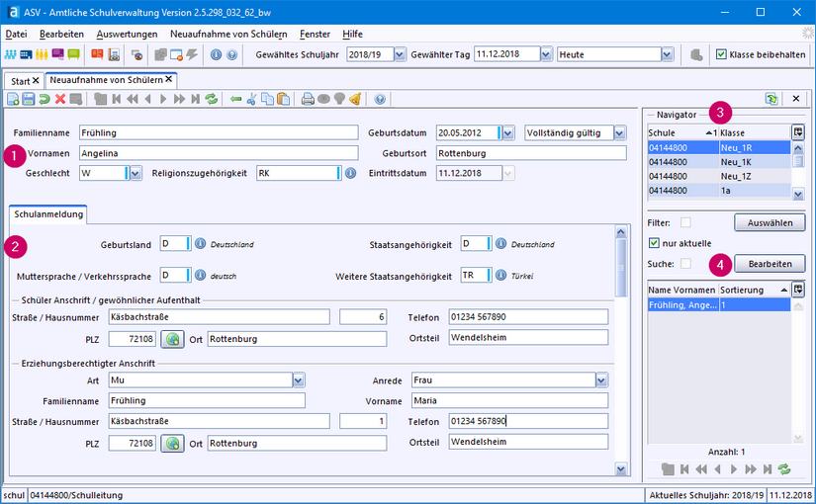Jump to last record in form toolbar
The height and width of the screenshot is (504, 816).
click(x=196, y=99)
